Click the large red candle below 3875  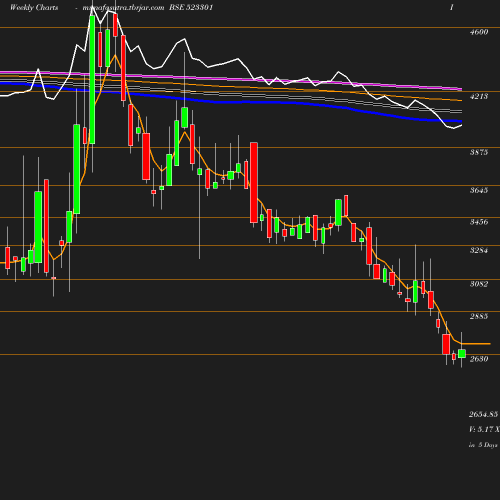coord(254,182)
